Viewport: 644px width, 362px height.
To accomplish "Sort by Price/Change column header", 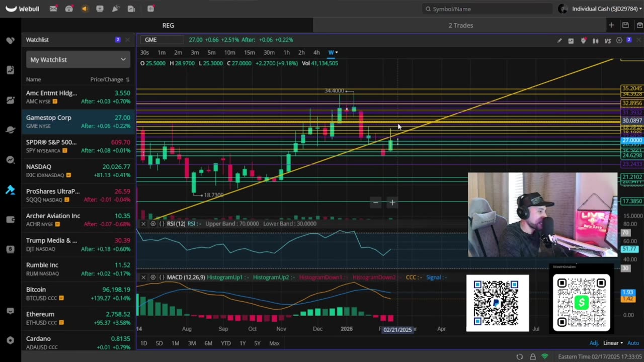I will tap(110, 79).
